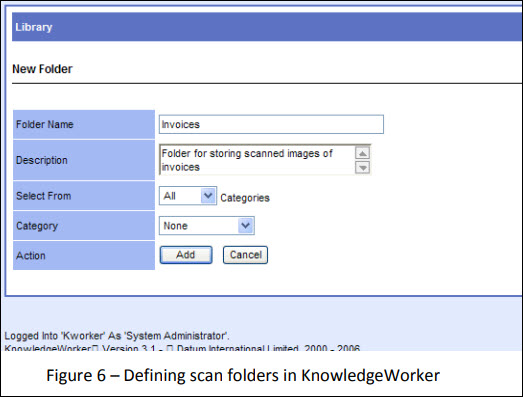Image resolution: width=523 pixels, height=397 pixels.
Task: Click the Action label cell
Action: click(84, 256)
